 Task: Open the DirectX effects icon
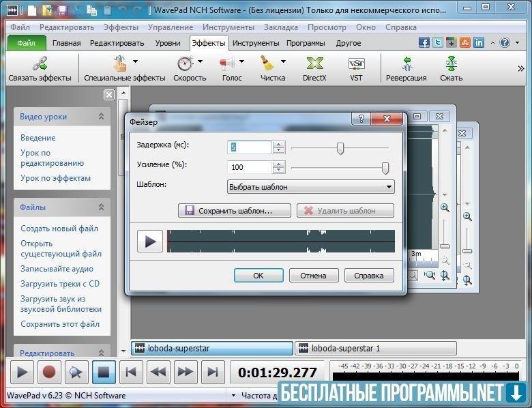314,63
